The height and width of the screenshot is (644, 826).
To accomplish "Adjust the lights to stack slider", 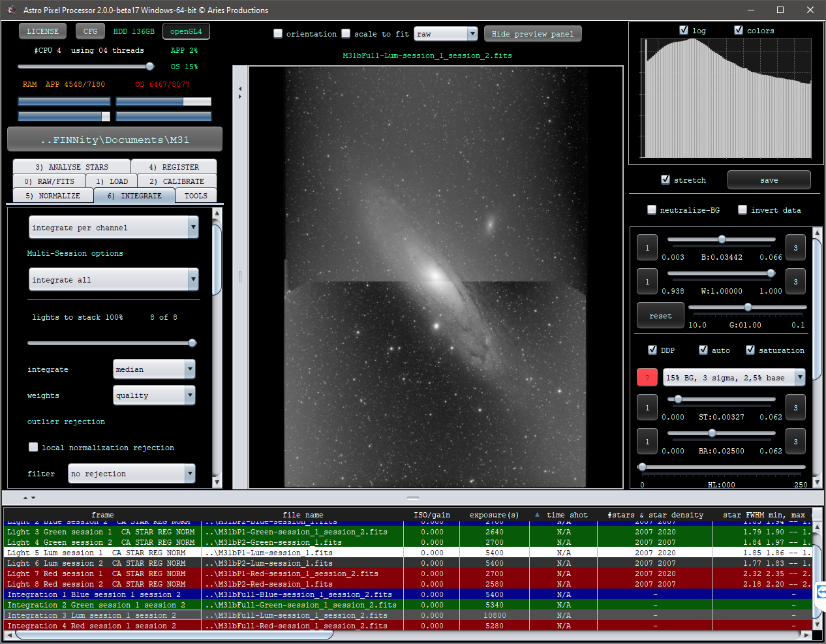I will pyautogui.click(x=192, y=342).
